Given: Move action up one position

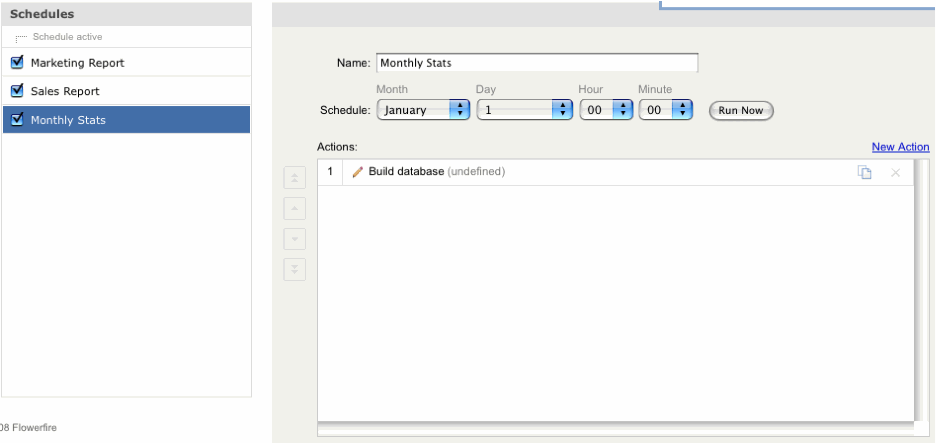Looking at the screenshot, I should click(x=295, y=209).
